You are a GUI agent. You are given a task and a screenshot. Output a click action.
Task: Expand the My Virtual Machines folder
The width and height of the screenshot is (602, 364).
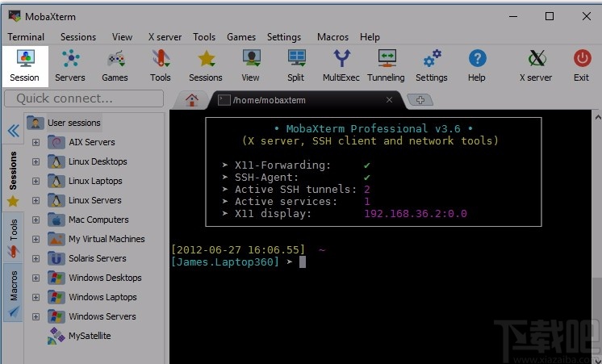point(36,239)
